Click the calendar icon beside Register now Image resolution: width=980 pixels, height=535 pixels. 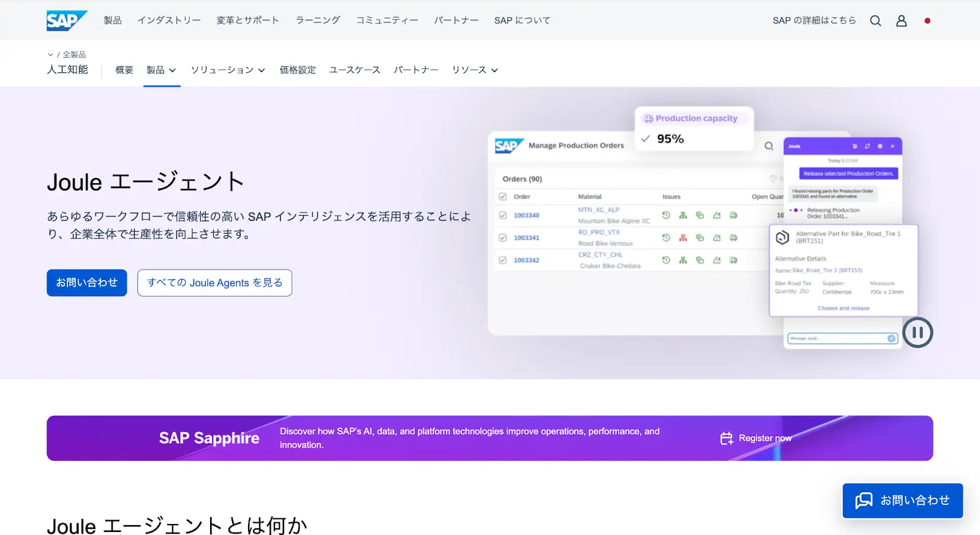[726, 438]
